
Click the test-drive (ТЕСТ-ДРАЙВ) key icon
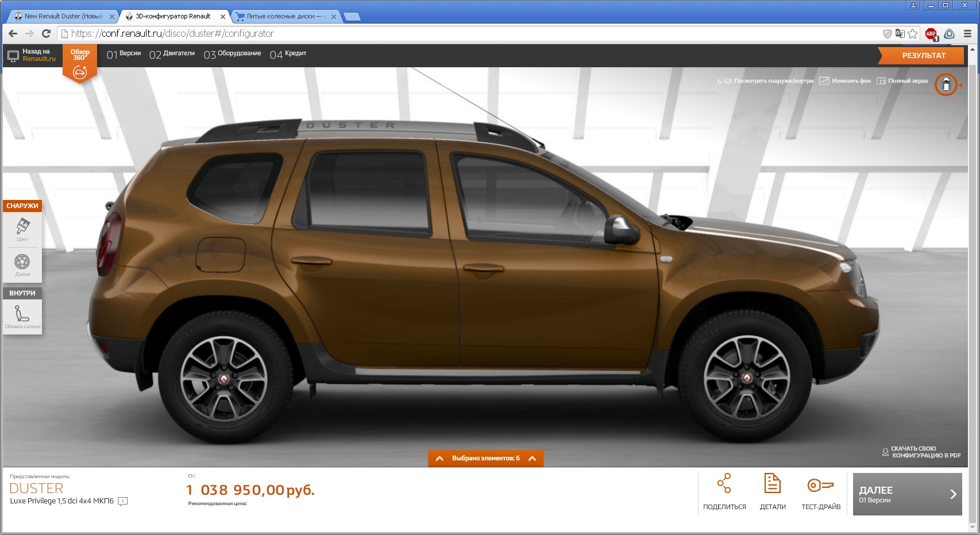[820, 486]
